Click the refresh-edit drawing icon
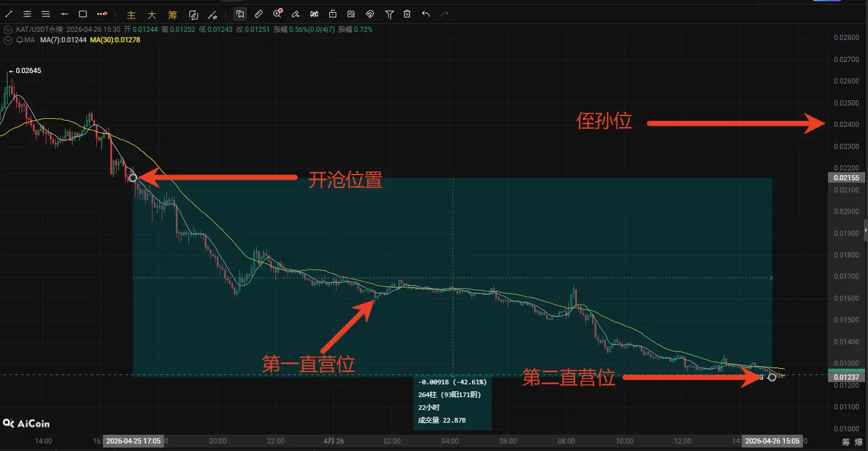 (x=194, y=14)
